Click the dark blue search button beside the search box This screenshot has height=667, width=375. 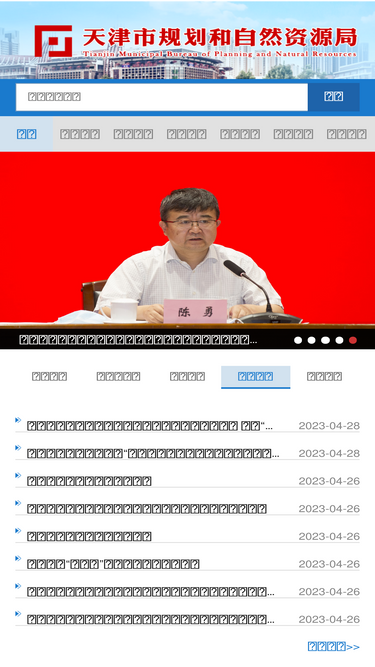click(x=334, y=97)
